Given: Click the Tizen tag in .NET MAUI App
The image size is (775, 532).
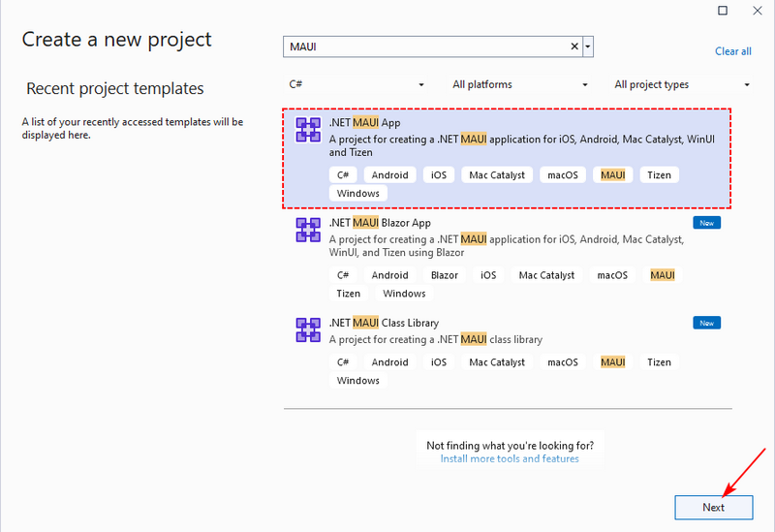Looking at the screenshot, I should (660, 175).
